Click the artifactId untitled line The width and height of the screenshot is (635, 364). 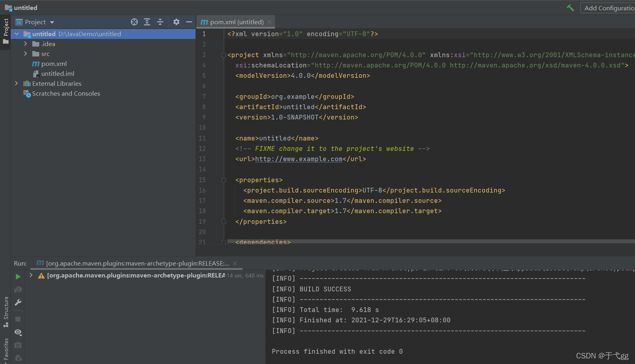[300, 107]
